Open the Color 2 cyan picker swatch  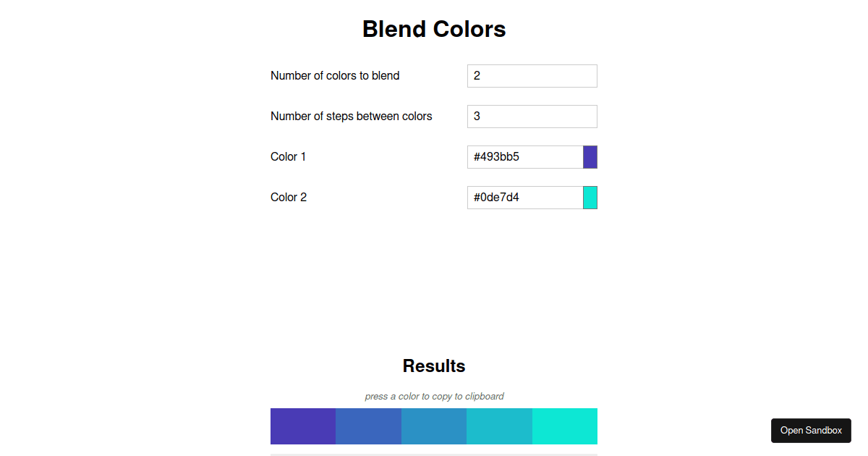pos(590,197)
